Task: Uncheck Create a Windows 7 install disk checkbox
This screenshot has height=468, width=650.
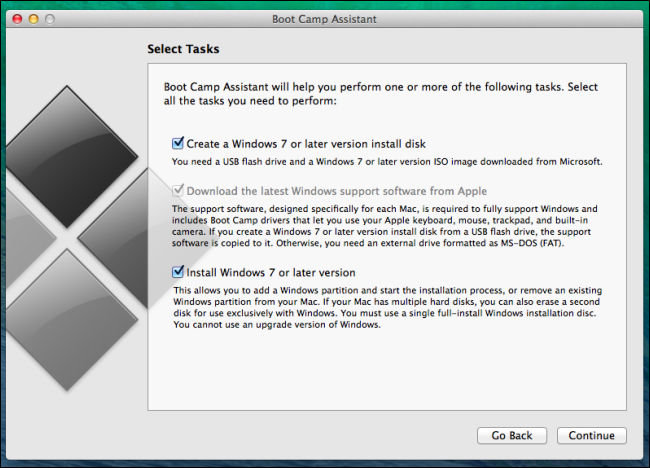Action: click(x=178, y=143)
